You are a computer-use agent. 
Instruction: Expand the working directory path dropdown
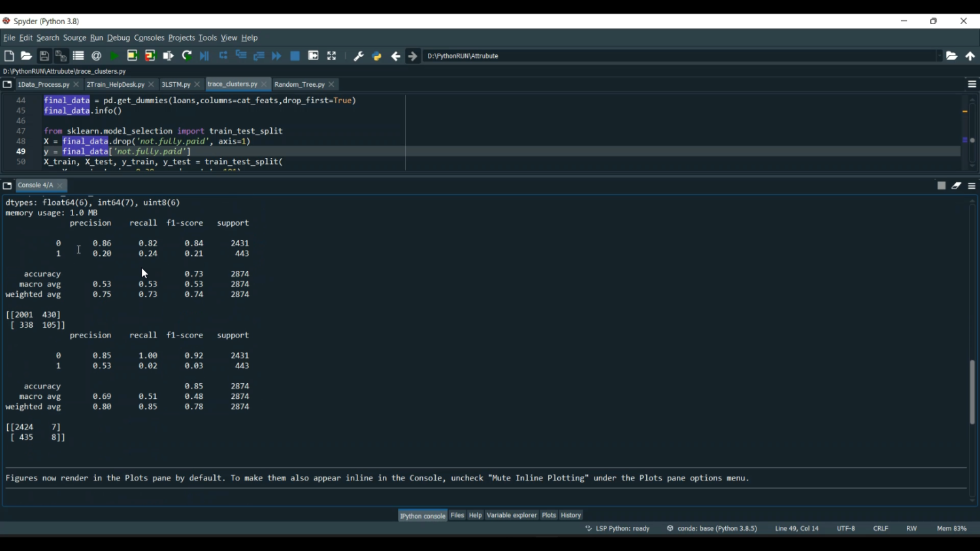[x=939, y=56]
